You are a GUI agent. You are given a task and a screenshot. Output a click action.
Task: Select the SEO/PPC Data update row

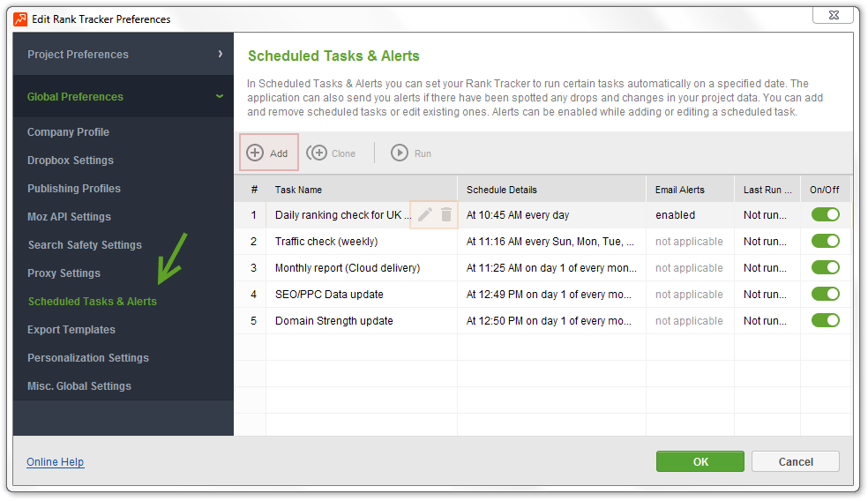(x=329, y=294)
